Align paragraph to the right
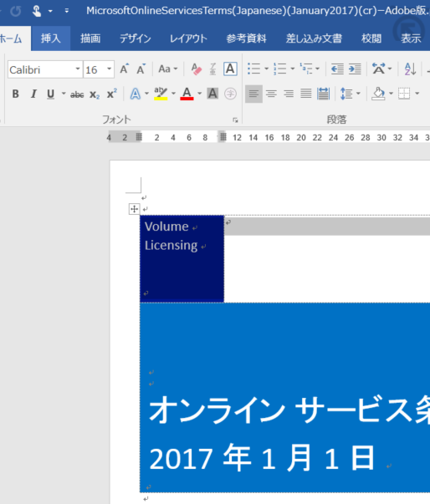This screenshot has width=430, height=504. tap(289, 94)
